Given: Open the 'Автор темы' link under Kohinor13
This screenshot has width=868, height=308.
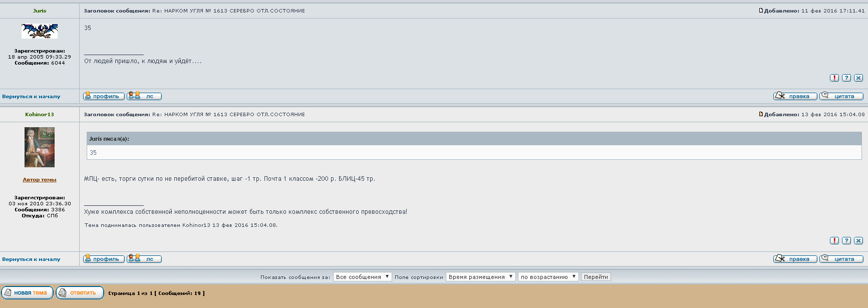Looking at the screenshot, I should pos(40,180).
